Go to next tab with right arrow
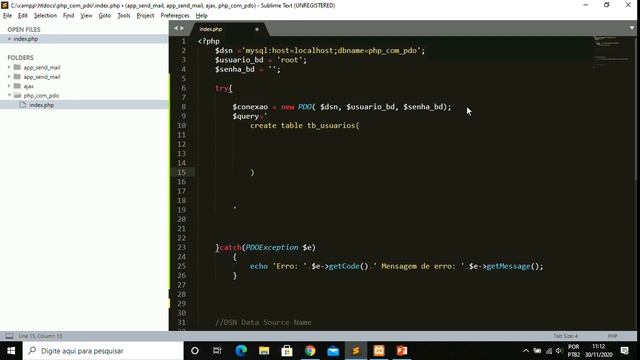640x360 pixels. click(182, 28)
